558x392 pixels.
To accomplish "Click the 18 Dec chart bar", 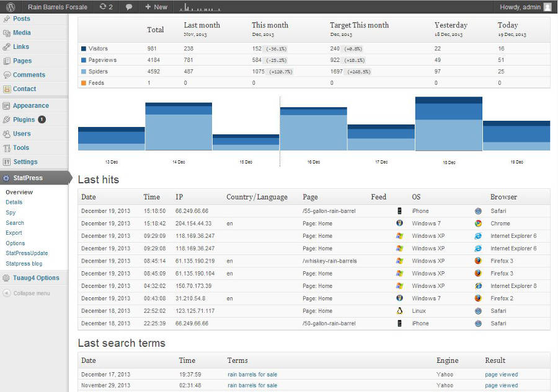I will pyautogui.click(x=449, y=124).
